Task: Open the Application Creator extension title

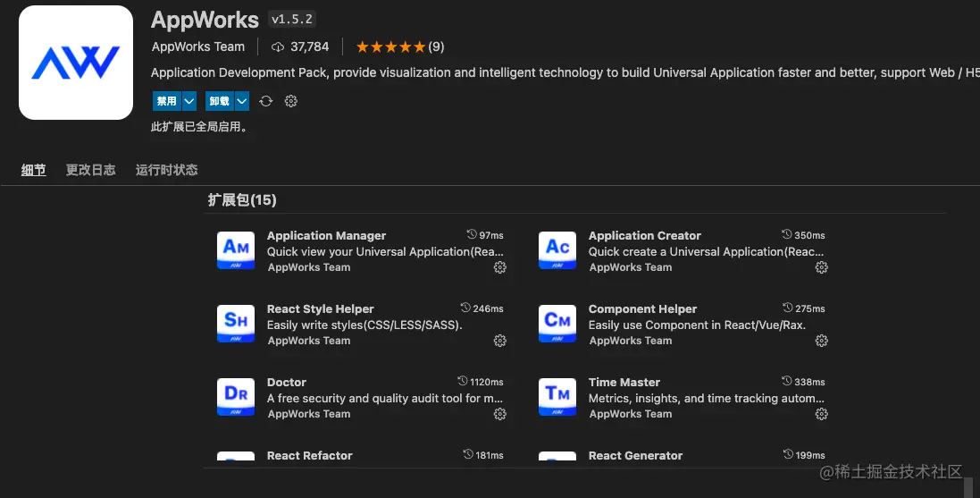Action: pyautogui.click(x=644, y=235)
